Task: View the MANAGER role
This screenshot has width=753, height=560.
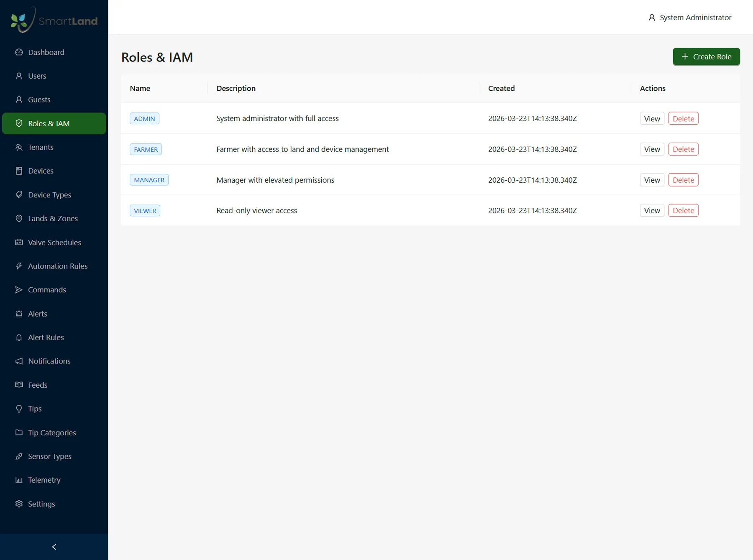Action: click(x=652, y=180)
